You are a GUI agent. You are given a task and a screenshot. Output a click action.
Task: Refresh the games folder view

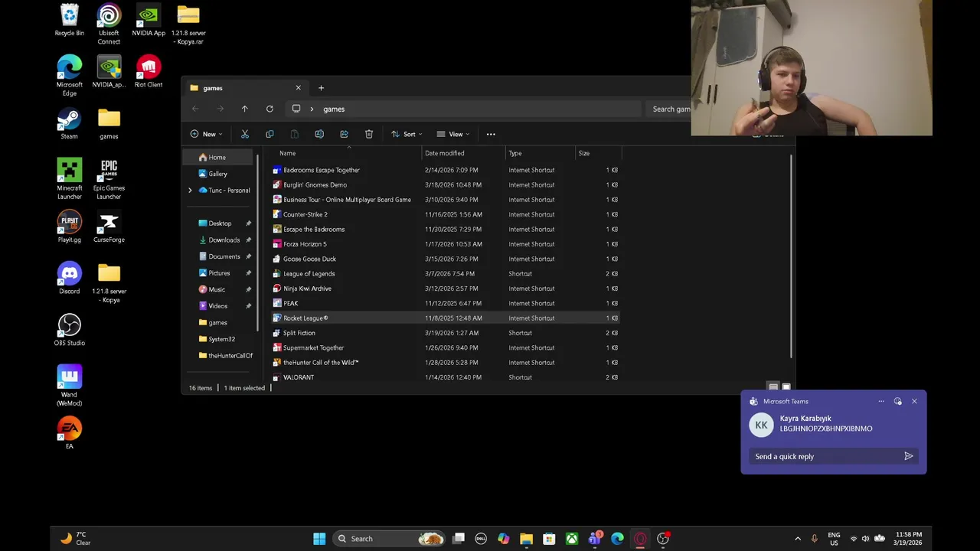[x=269, y=109]
